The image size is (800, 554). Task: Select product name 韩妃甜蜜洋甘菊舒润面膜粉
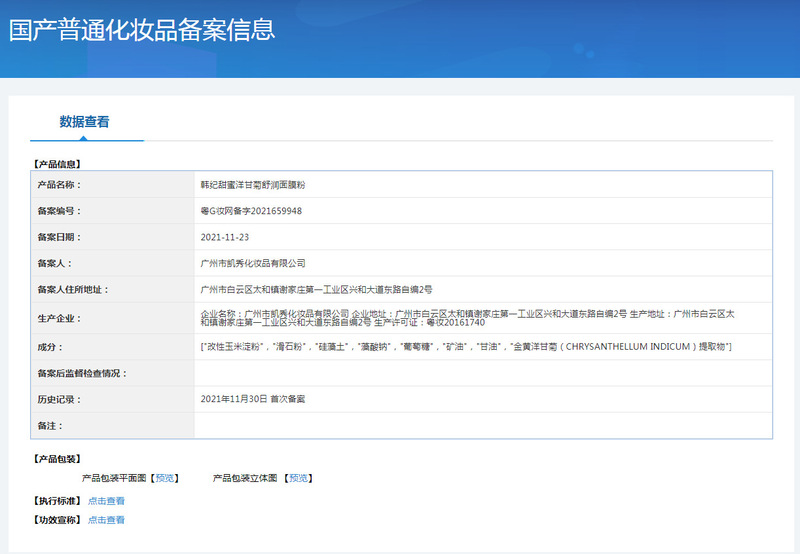(x=253, y=185)
